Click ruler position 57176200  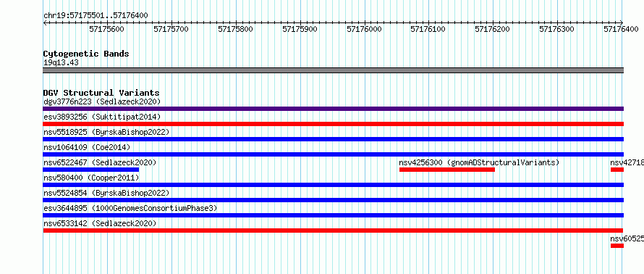[x=493, y=29]
